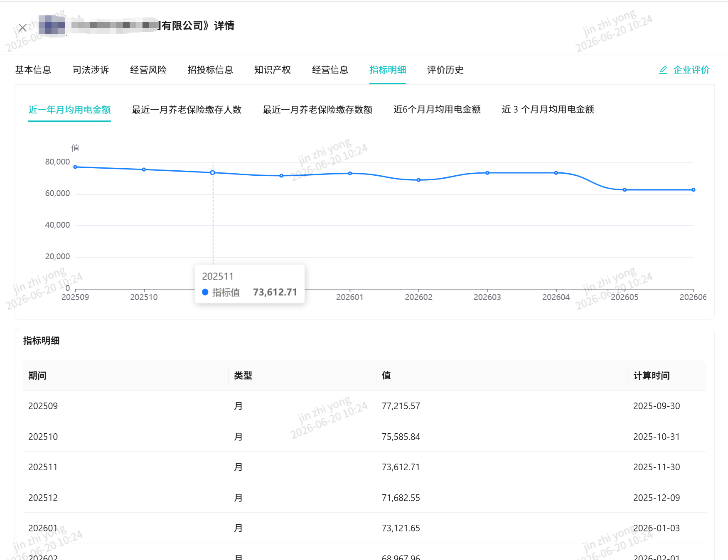Select 近一年月均用电金额 indicator tab

click(69, 110)
